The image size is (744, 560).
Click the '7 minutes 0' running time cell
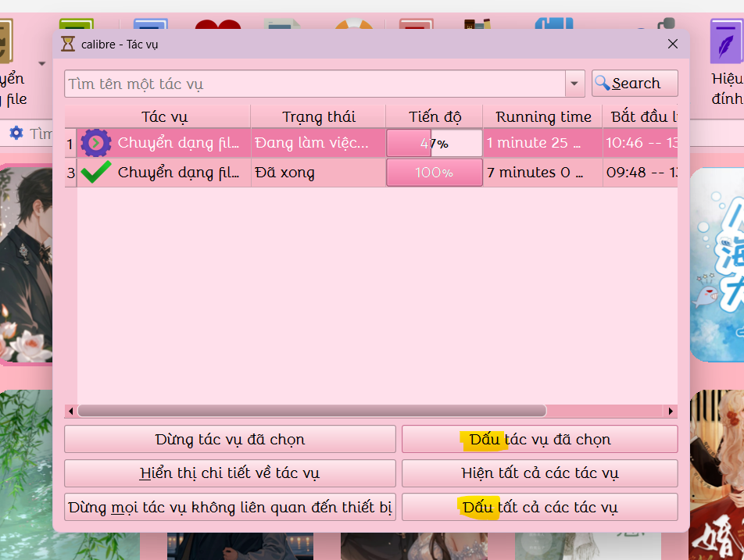[543, 172]
